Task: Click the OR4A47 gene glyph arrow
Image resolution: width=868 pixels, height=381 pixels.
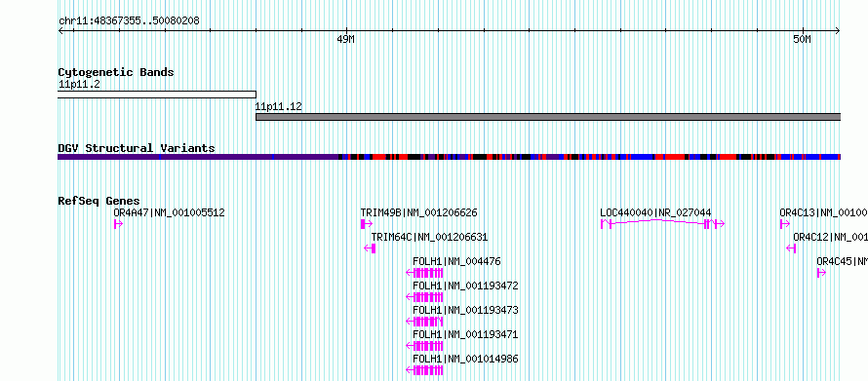Action: (118, 224)
